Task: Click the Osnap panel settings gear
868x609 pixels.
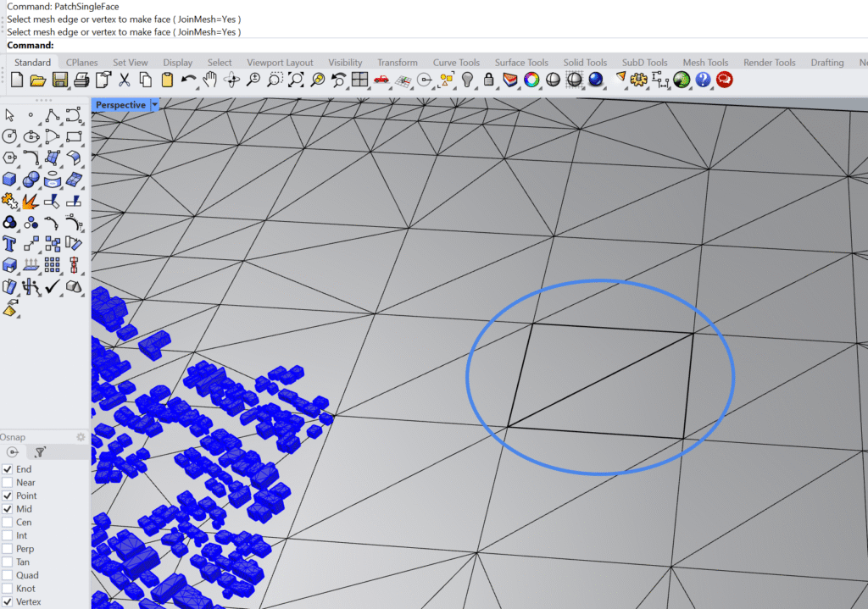Action: [x=81, y=437]
